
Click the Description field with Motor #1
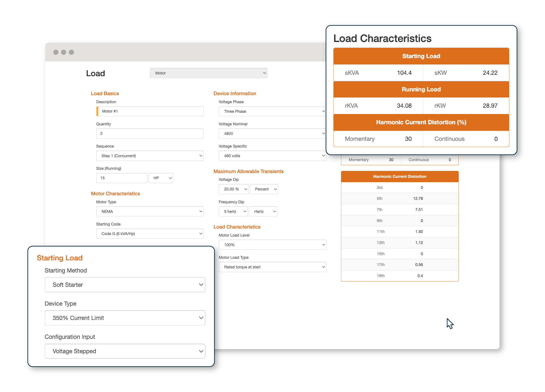pyautogui.click(x=150, y=111)
